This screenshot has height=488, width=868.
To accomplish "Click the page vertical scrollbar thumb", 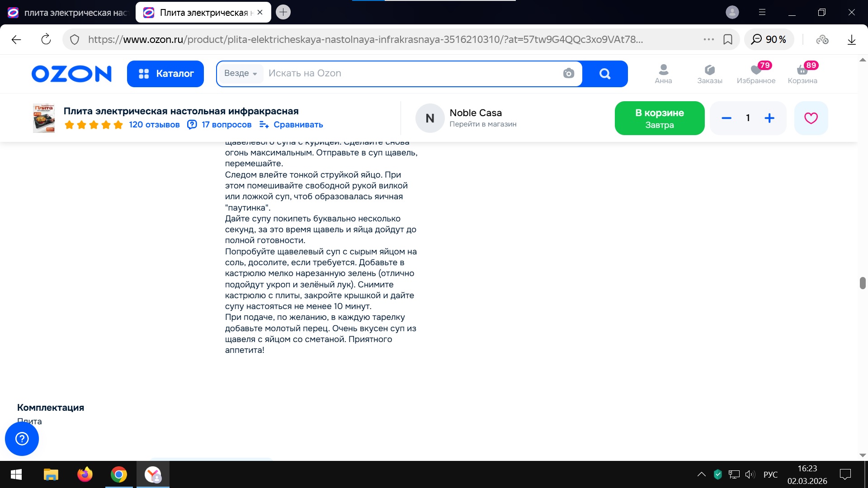I will [x=863, y=283].
